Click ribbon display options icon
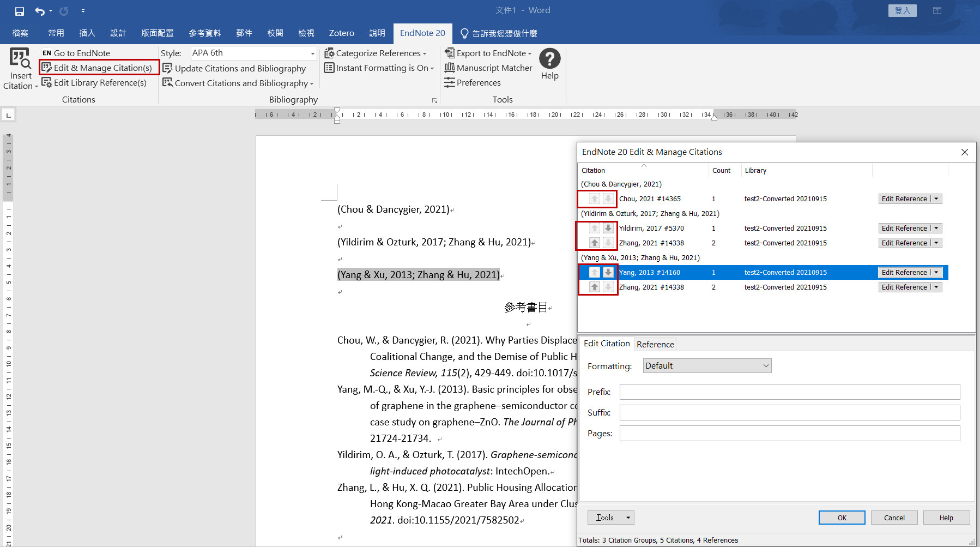 [937, 10]
